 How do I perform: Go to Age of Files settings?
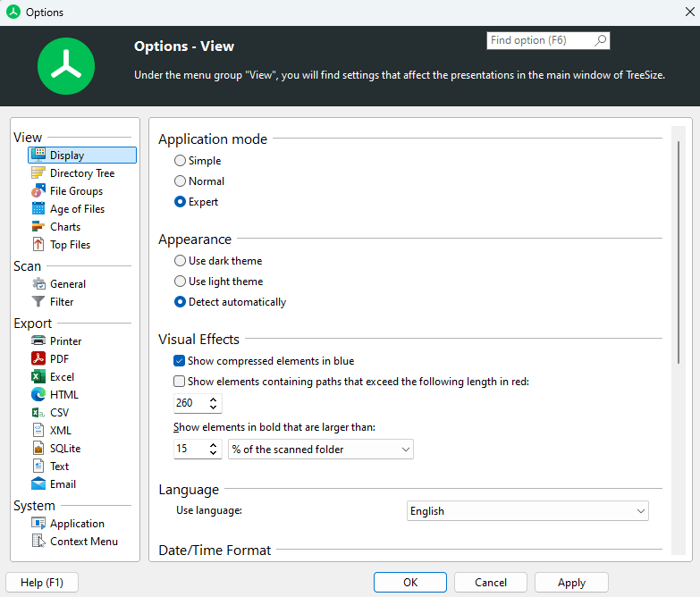point(77,209)
